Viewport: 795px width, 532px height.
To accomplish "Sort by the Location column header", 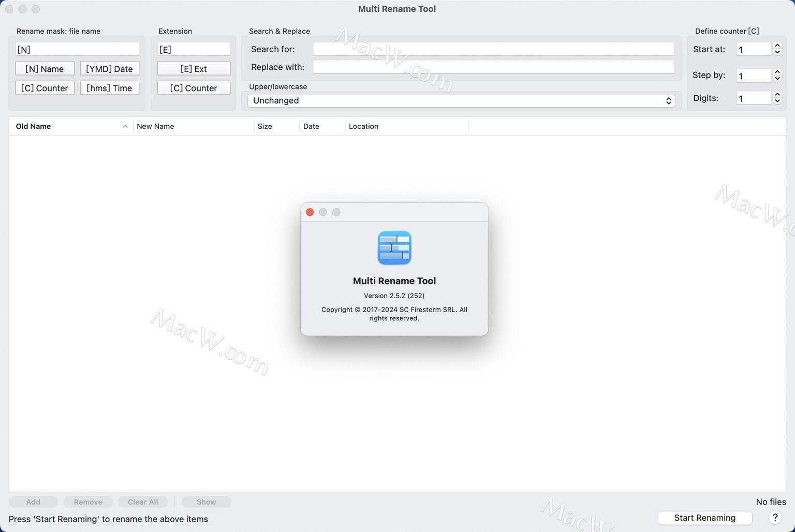I will (407, 126).
